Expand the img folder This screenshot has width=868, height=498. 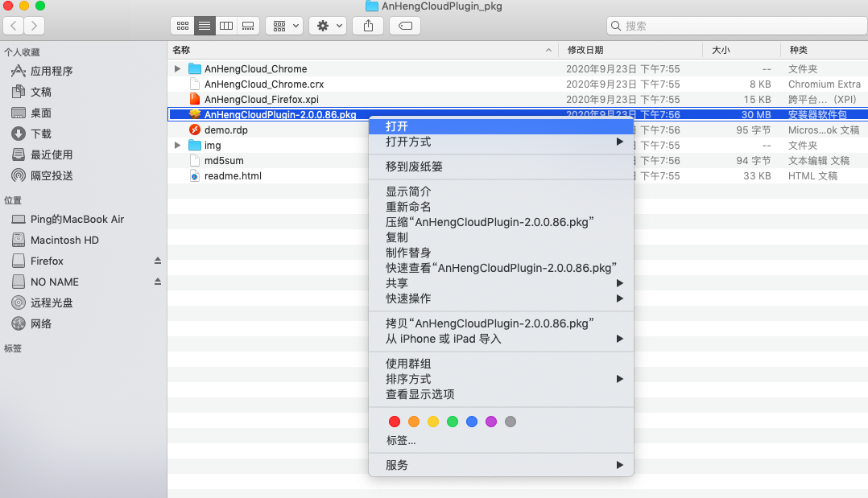(x=177, y=145)
